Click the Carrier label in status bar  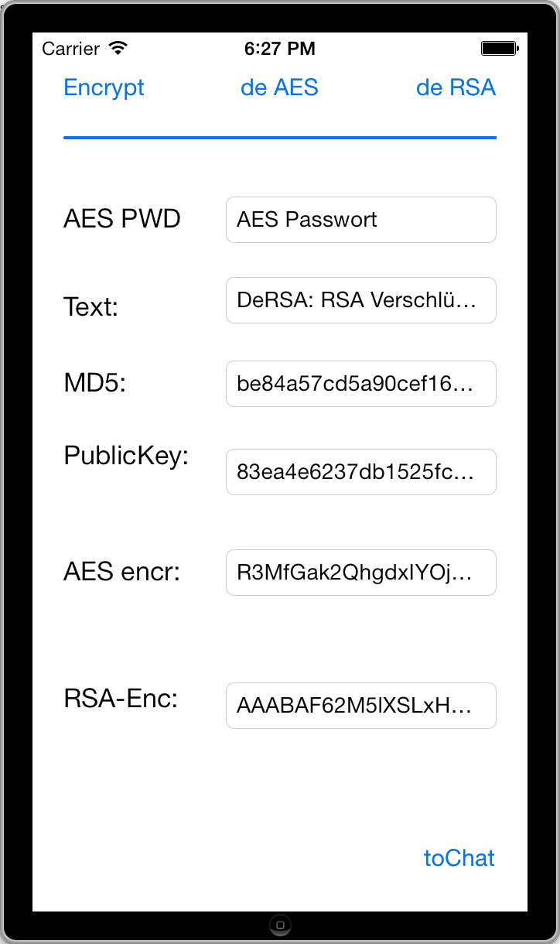click(x=70, y=49)
